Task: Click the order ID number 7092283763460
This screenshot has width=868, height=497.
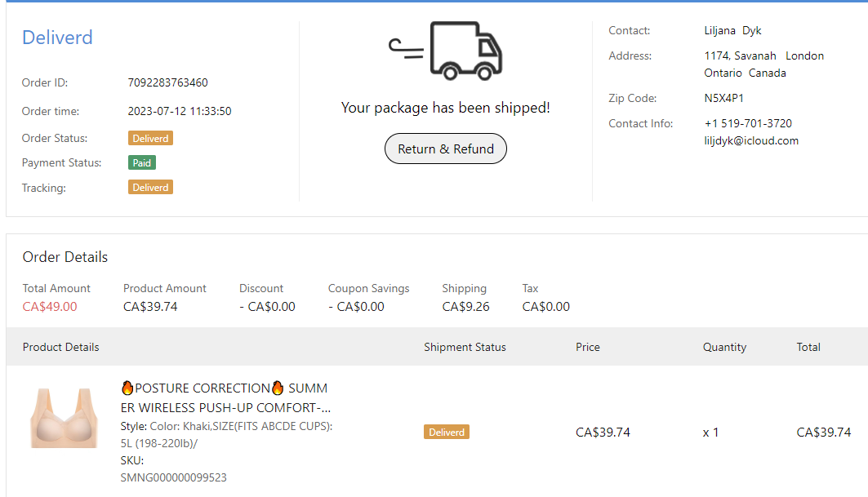Action: tap(168, 82)
